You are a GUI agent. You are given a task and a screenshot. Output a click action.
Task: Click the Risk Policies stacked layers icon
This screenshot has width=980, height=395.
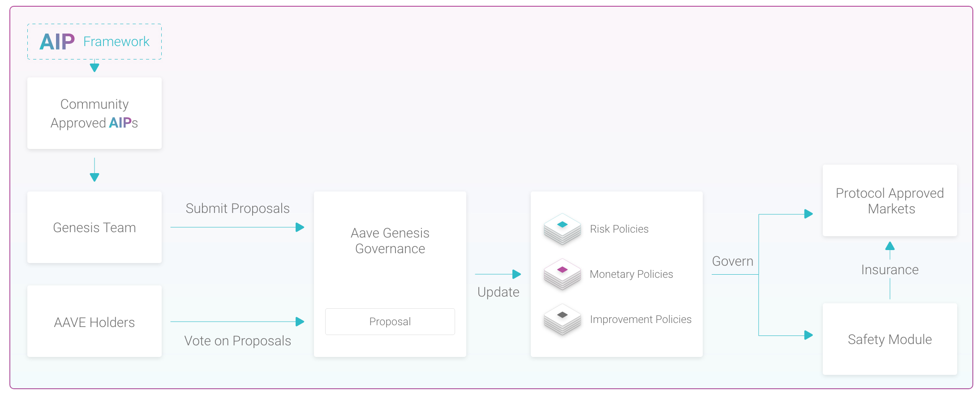pos(562,229)
